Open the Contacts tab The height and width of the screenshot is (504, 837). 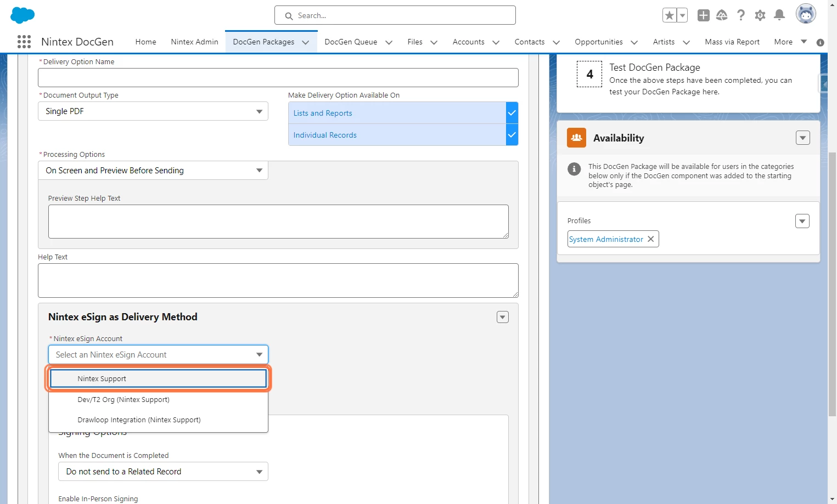530,42
